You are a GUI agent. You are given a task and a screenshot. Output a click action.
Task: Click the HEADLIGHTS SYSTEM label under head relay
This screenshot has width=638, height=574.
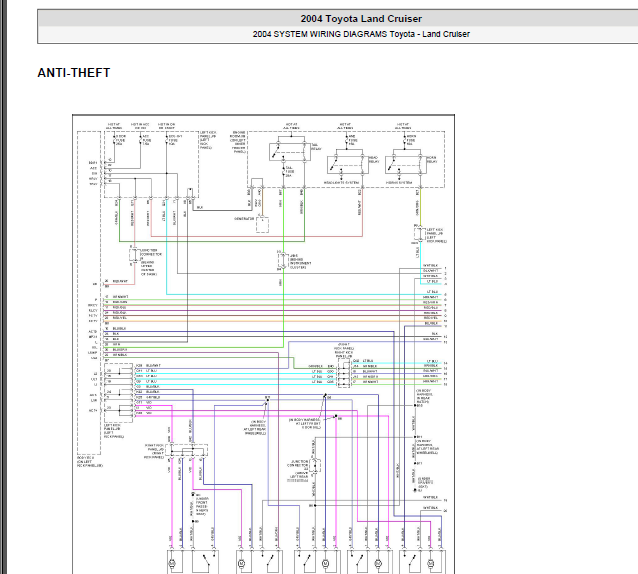(x=341, y=183)
